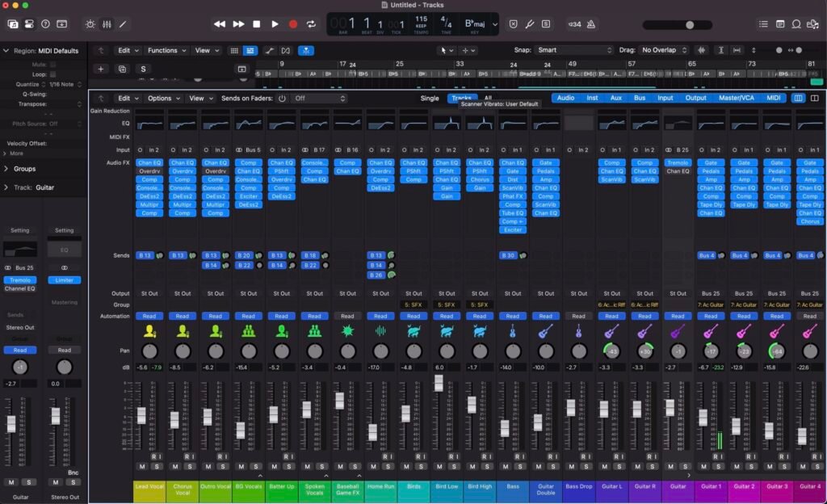Toggle Flex view icon in tracks toolbar
Viewport: 827px width, 504px height.
point(285,51)
